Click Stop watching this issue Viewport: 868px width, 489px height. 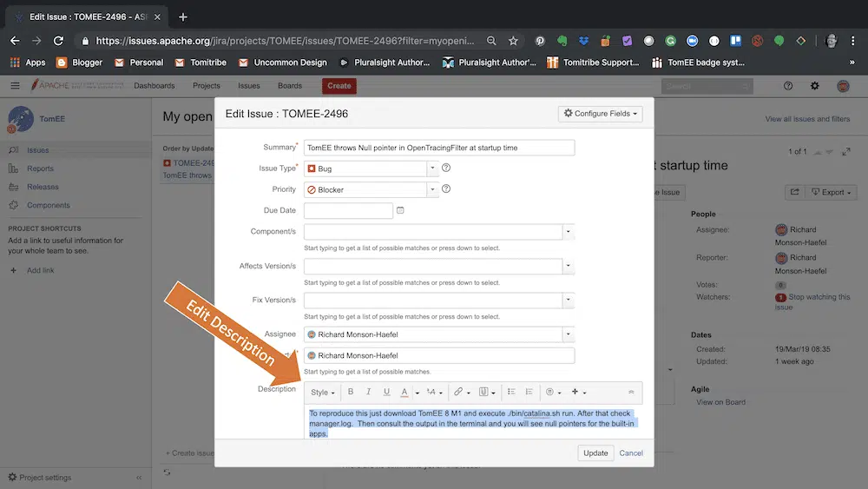tap(812, 301)
